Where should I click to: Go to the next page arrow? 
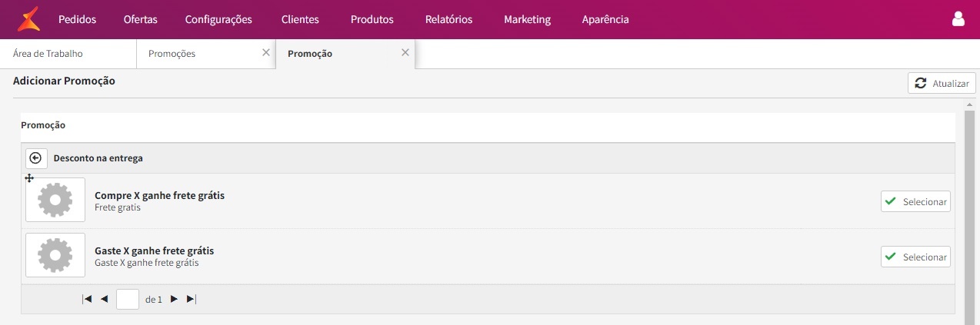pyautogui.click(x=174, y=299)
